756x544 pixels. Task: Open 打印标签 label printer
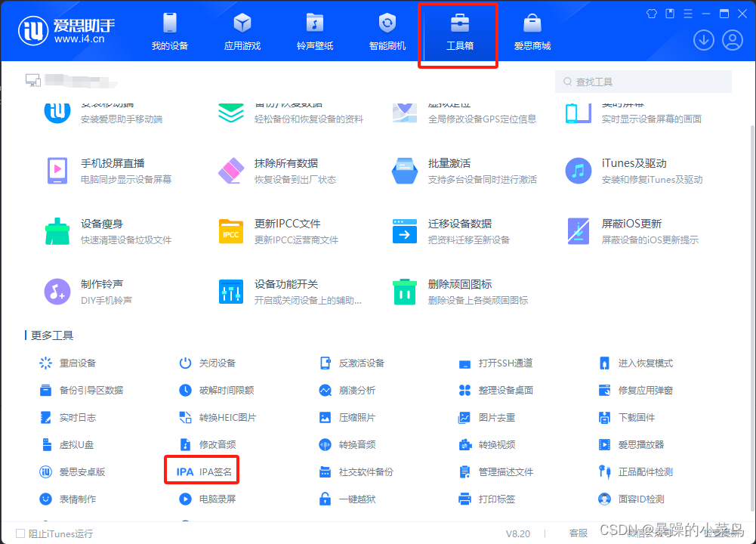pos(486,499)
